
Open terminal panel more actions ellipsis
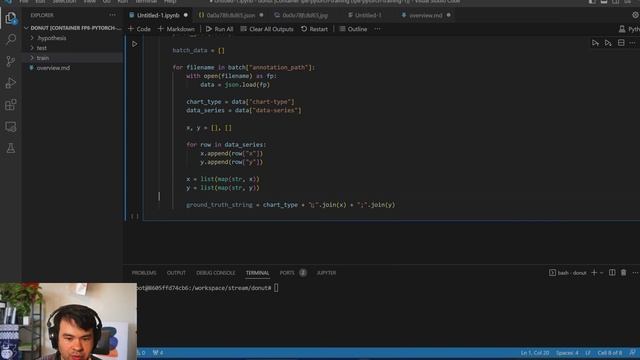pyautogui.click(x=635, y=272)
